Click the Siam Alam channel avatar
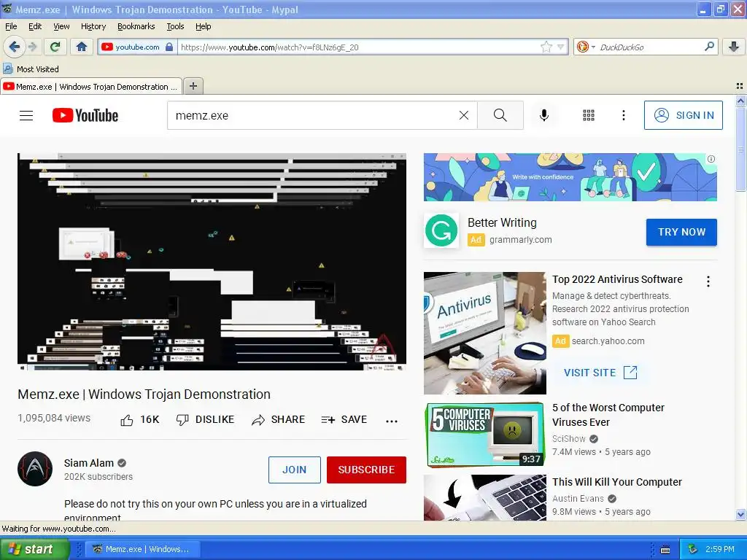 (x=35, y=469)
